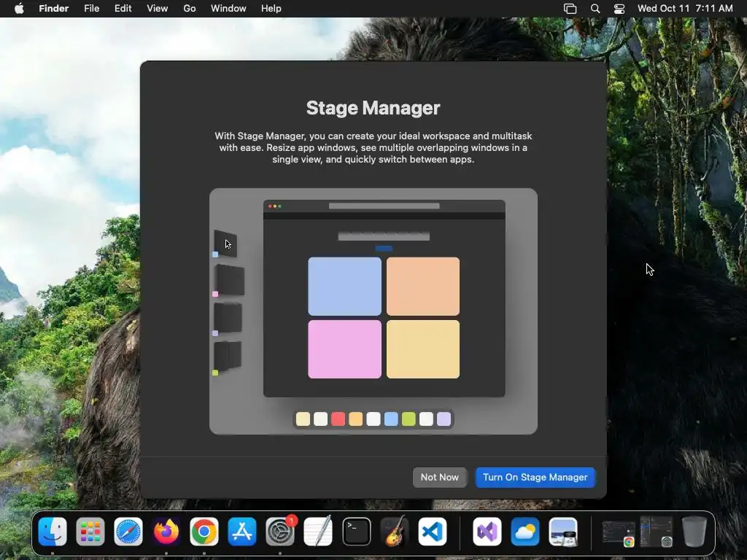Launch Safari from the Dock
Viewport: 747px width, 560px height.
click(x=128, y=532)
